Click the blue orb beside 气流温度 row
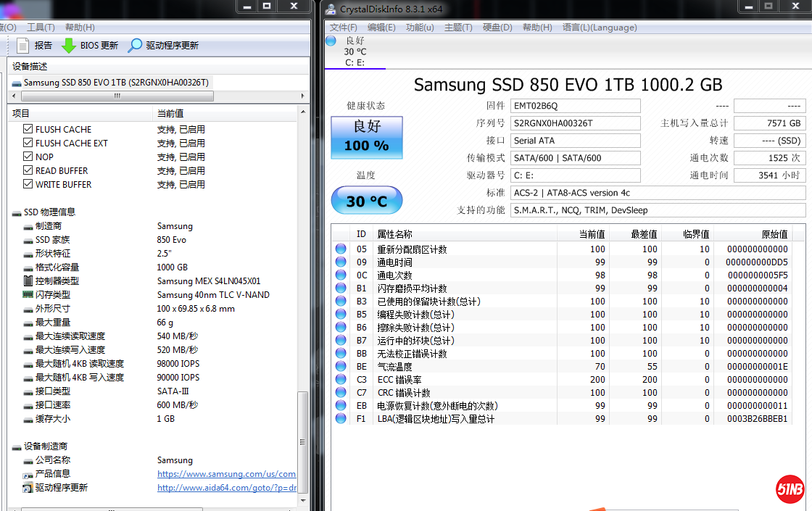The height and width of the screenshot is (511, 812). (341, 367)
